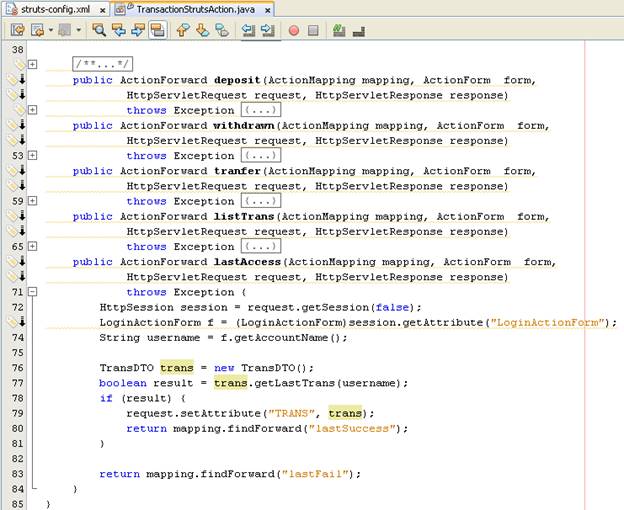Click the (...) fold box on line 65
Screen dimensions: 624x510
click(261, 246)
